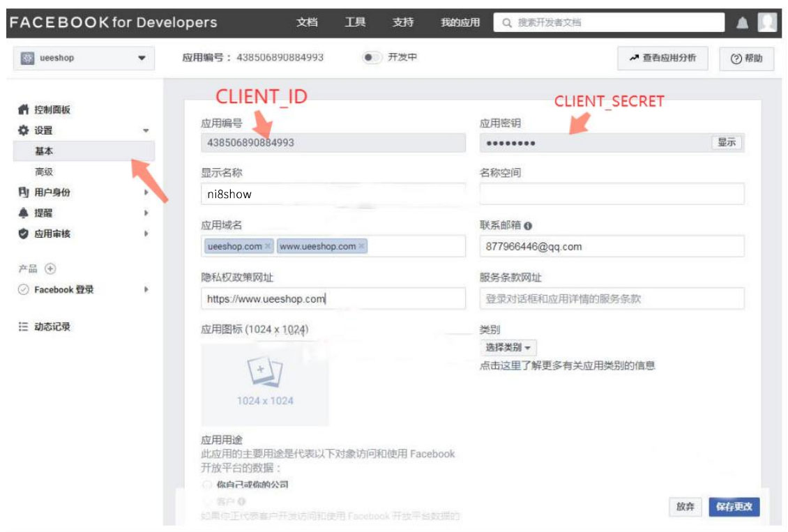Viewport: 788px width, 532px height.
Task: Click the contact email info icon
Action: (528, 226)
